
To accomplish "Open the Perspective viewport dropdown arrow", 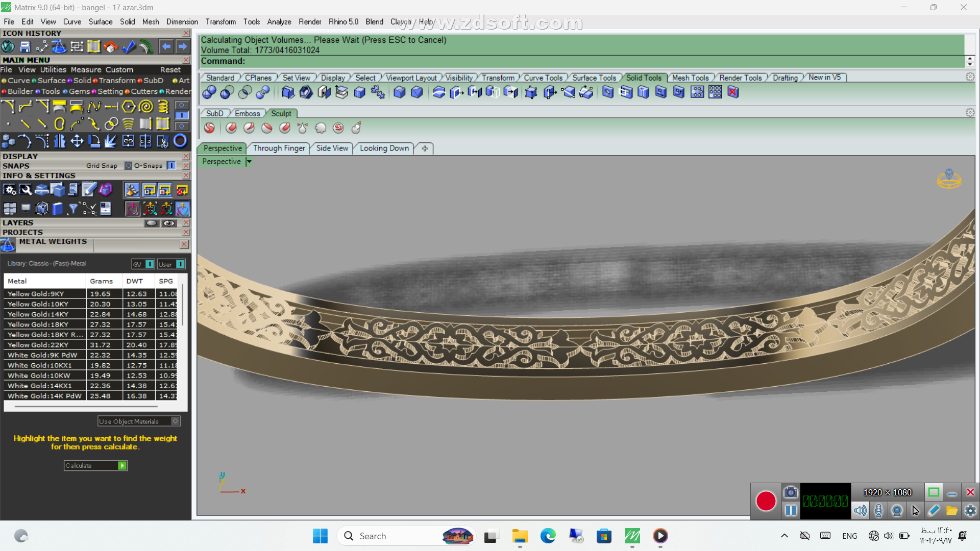I will (x=249, y=162).
